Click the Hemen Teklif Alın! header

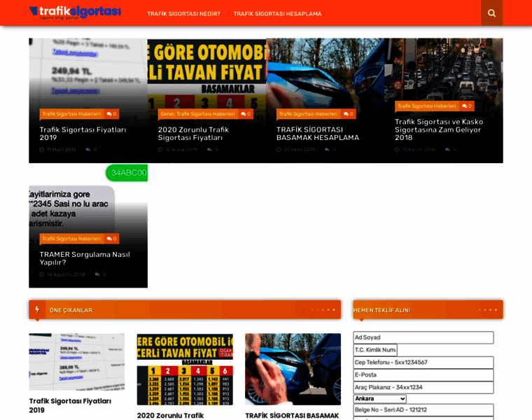[x=428, y=309]
